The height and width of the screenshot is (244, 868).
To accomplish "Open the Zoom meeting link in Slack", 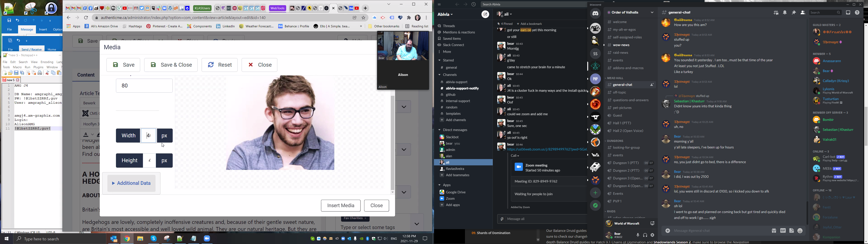I will pyautogui.click(x=547, y=149).
